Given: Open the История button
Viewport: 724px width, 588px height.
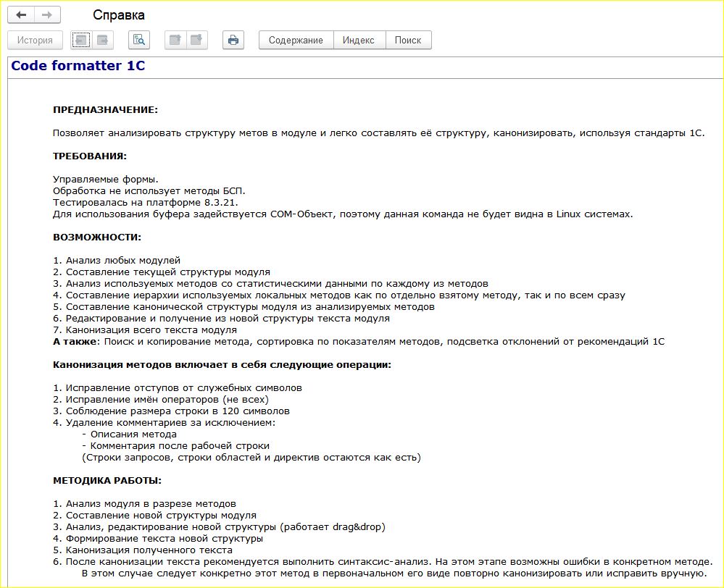Looking at the screenshot, I should tap(35, 40).
